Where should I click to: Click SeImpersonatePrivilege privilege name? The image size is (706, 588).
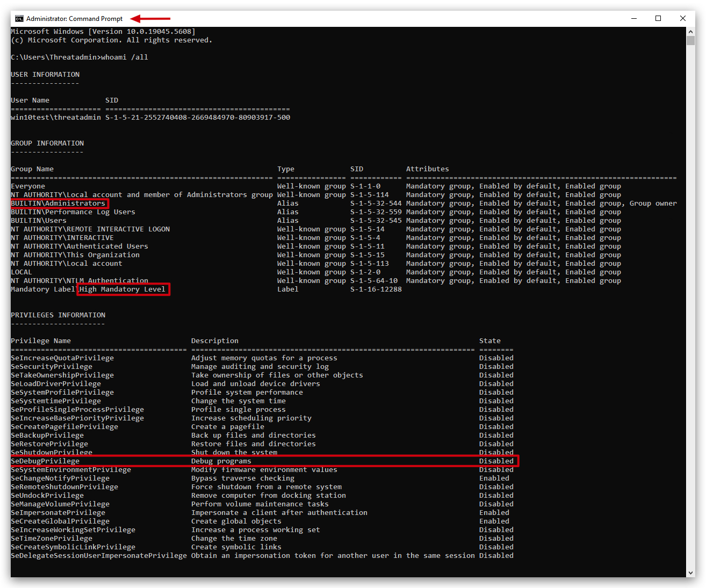pyautogui.click(x=58, y=513)
